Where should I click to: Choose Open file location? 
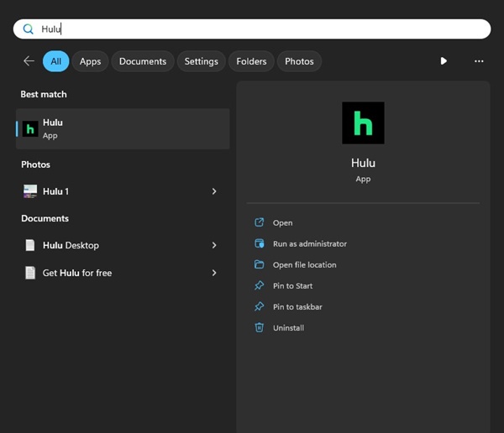305,264
